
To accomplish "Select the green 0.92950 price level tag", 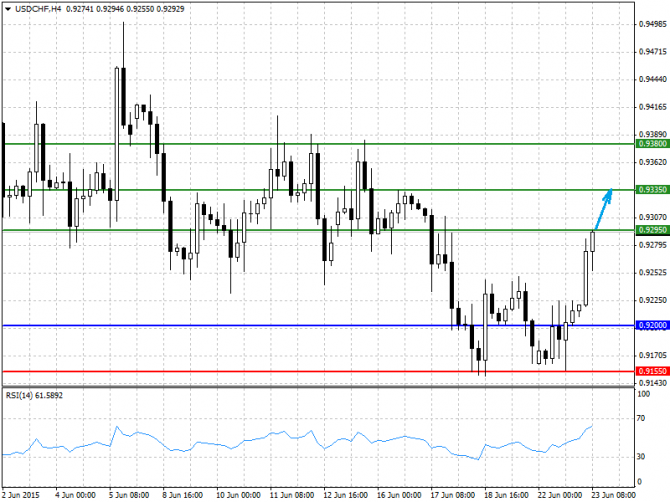I will pyautogui.click(x=652, y=230).
